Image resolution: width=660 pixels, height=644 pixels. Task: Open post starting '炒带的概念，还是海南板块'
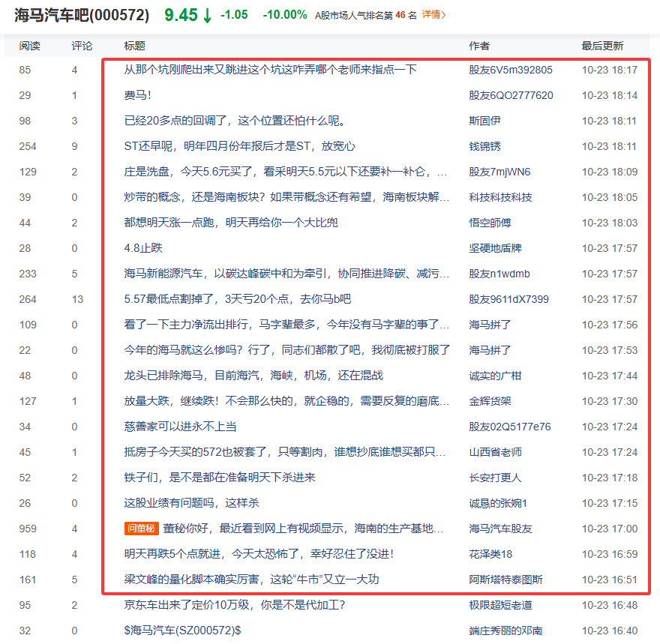pyautogui.click(x=286, y=197)
